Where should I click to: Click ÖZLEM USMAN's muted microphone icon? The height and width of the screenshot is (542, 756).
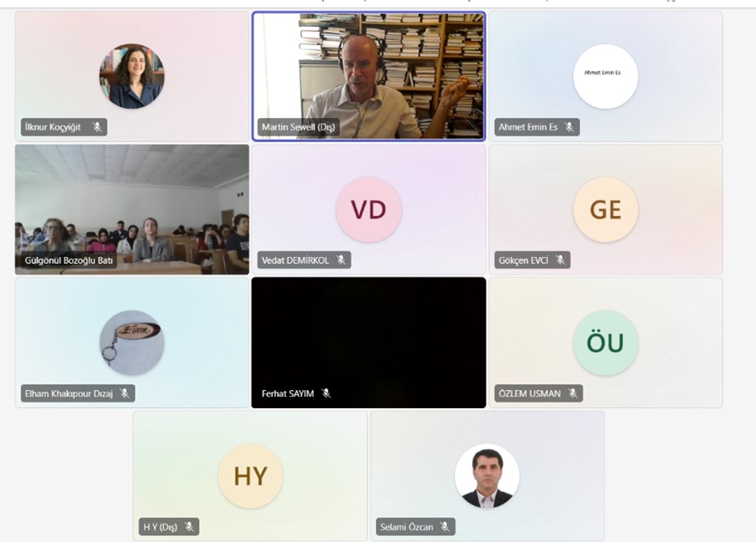pos(573,393)
